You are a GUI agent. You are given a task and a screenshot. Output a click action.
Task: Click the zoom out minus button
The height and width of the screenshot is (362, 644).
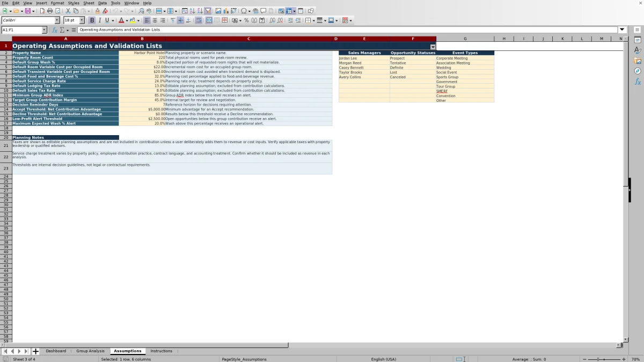[584, 359]
